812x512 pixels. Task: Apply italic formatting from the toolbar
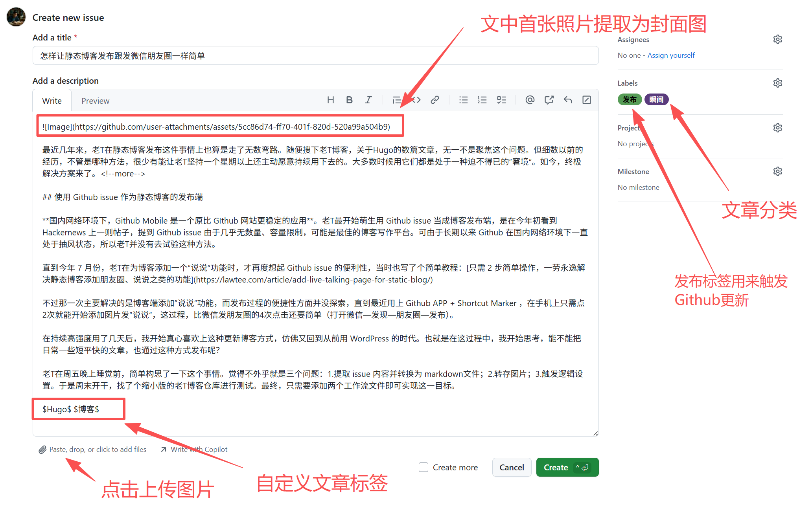coord(368,100)
